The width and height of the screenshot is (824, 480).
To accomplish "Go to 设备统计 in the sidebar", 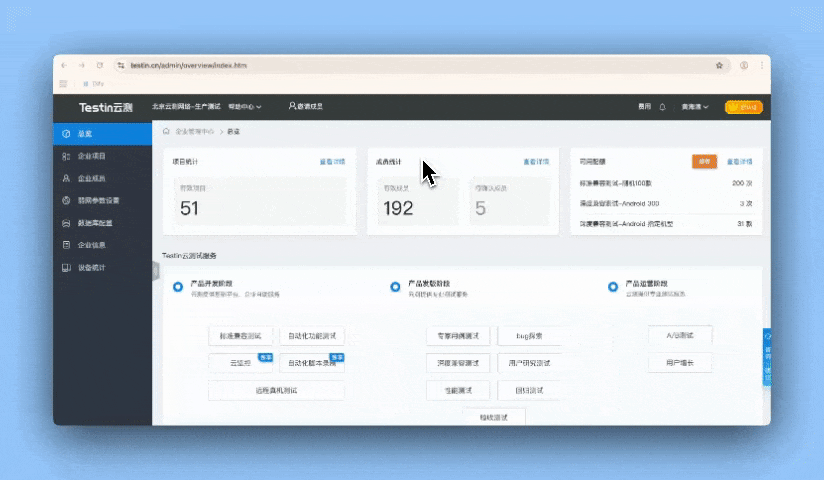I will [66, 267].
